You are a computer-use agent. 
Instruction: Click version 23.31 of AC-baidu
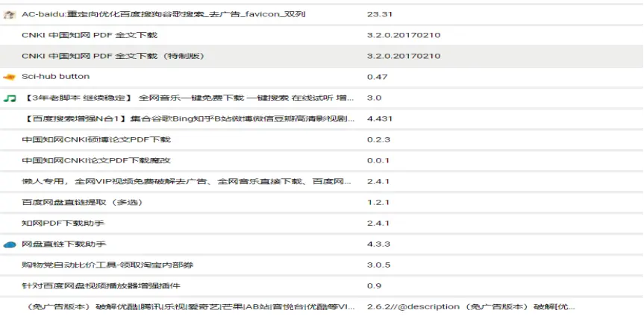point(380,14)
